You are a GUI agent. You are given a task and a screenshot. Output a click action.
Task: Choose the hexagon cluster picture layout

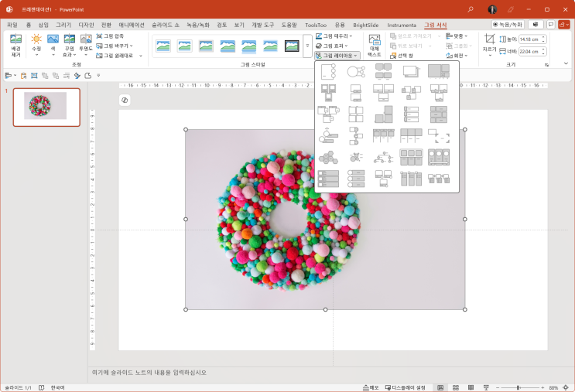point(328,158)
